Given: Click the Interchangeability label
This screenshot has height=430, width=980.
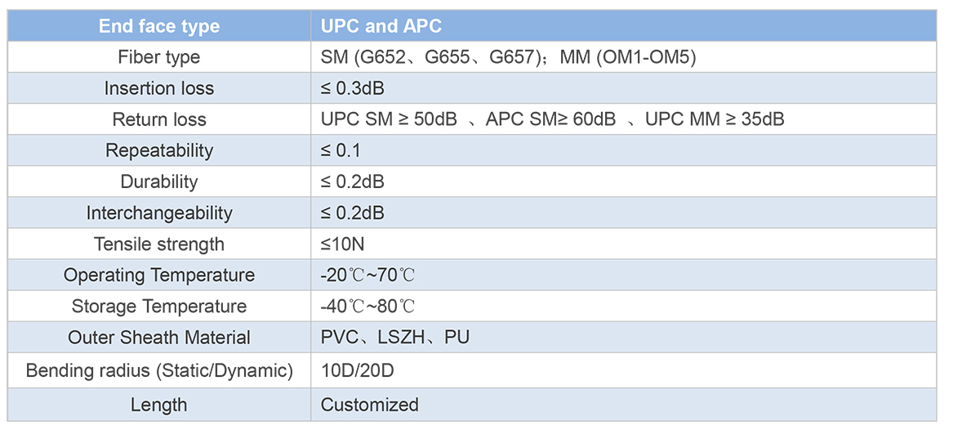Looking at the screenshot, I should click(x=159, y=213).
